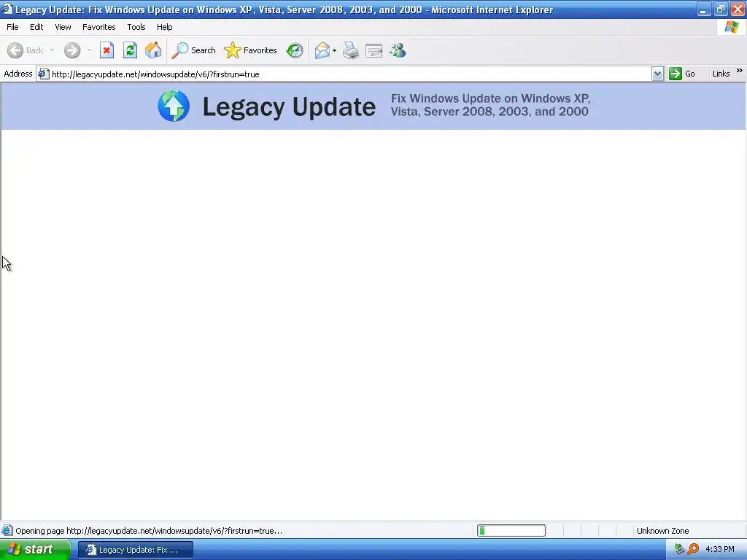Open the Edit menu

pos(36,27)
